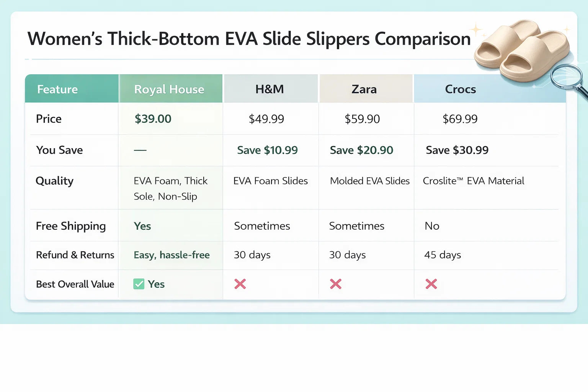Select the Crocs column header
Screen dimensions: 588x392
tap(461, 89)
